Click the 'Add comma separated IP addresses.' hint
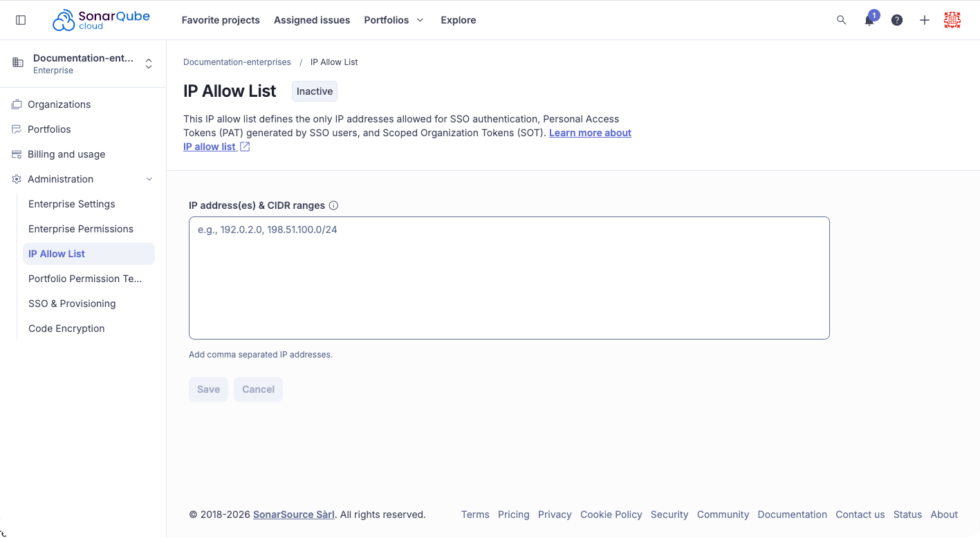This screenshot has width=980, height=538. [261, 355]
